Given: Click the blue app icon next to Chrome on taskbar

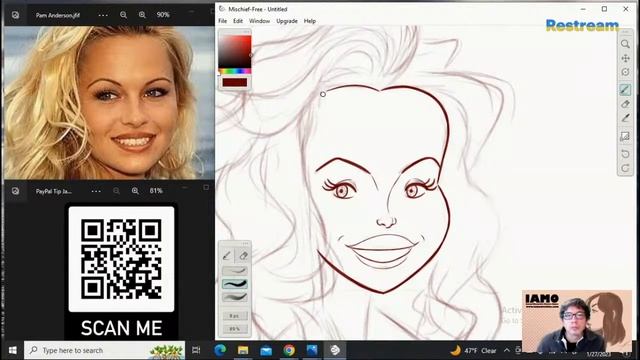Looking at the screenshot, I should (312, 350).
